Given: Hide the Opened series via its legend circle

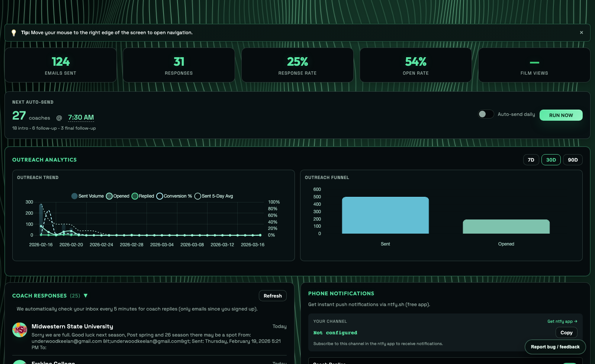Looking at the screenshot, I should (x=109, y=196).
